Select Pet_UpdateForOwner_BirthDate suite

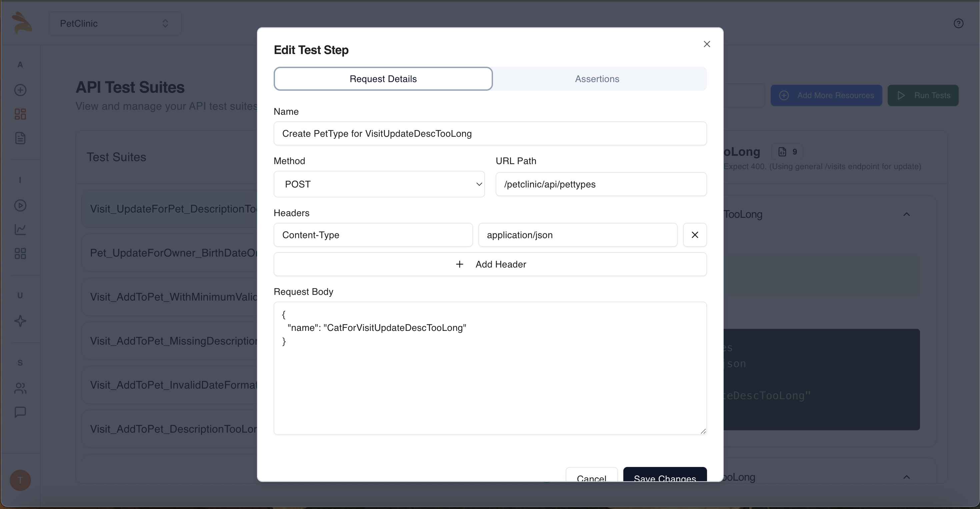point(170,253)
